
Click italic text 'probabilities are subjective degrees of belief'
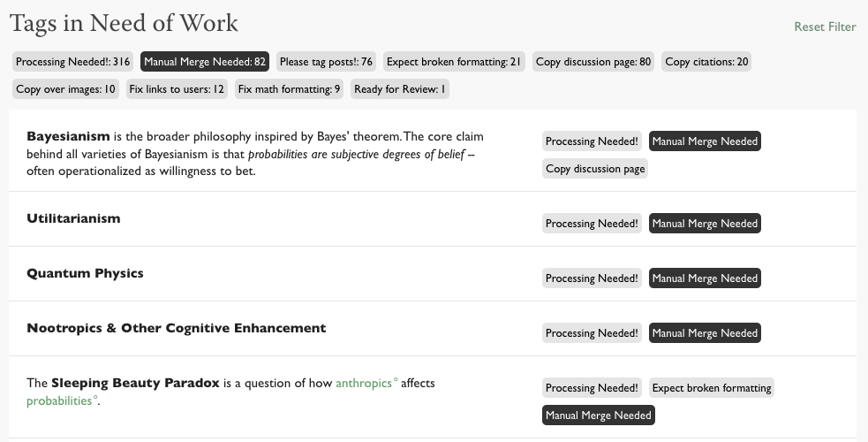[356, 154]
